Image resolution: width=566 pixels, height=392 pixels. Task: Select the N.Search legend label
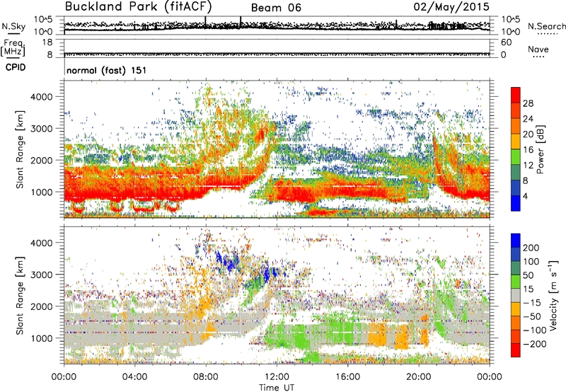(546, 26)
